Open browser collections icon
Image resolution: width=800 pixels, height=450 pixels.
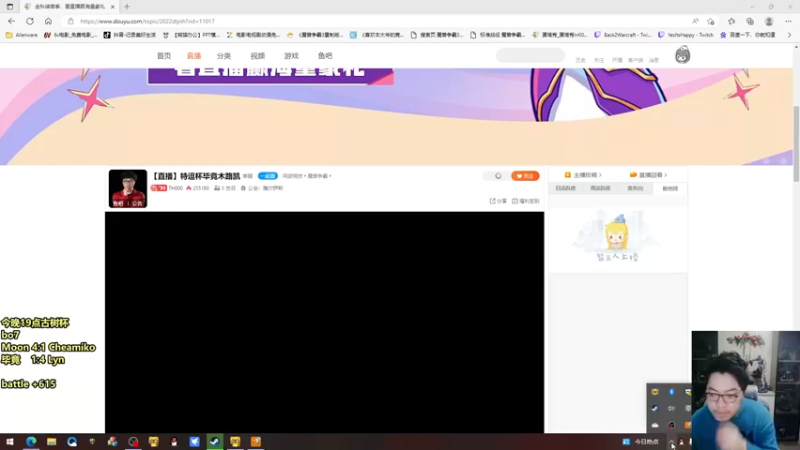(750, 21)
